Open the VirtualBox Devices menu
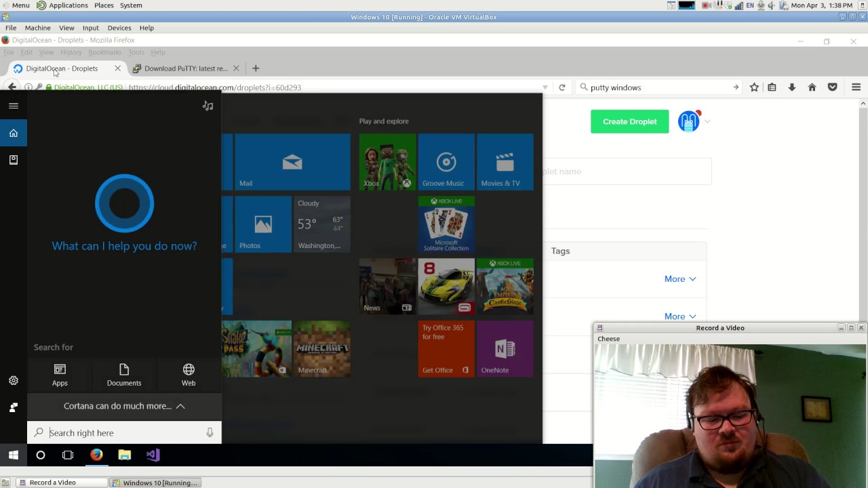Viewport: 868px width, 488px height. 119,28
